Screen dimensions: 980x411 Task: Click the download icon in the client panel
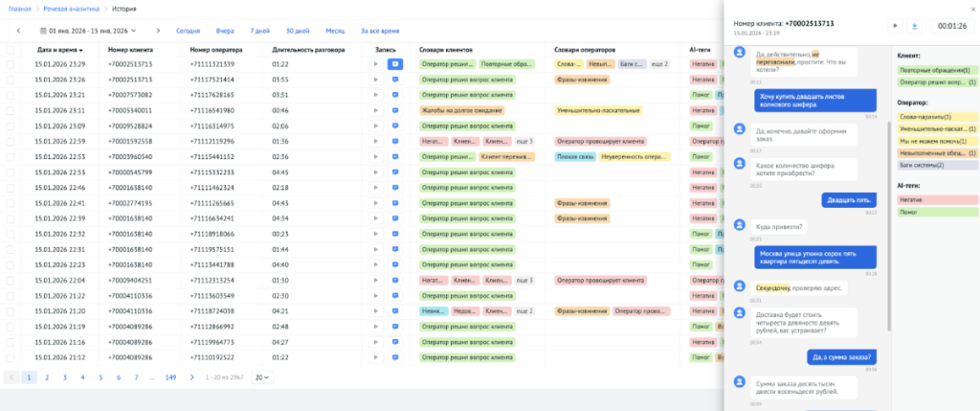click(x=913, y=26)
